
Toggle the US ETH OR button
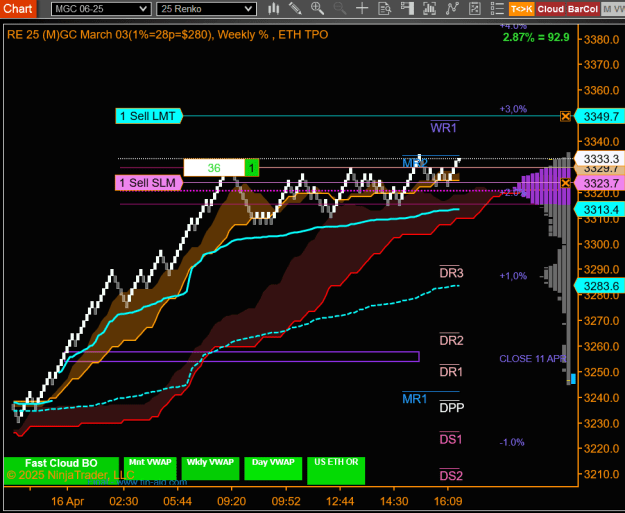336,471
